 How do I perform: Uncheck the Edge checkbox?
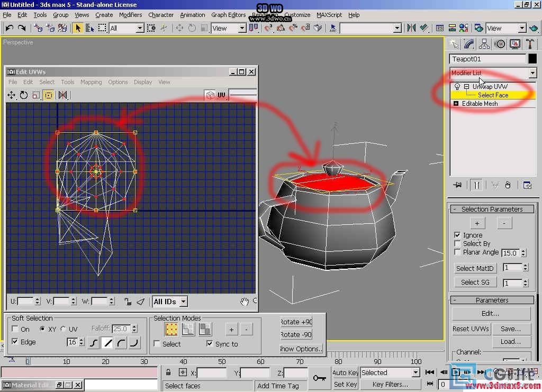[15, 342]
